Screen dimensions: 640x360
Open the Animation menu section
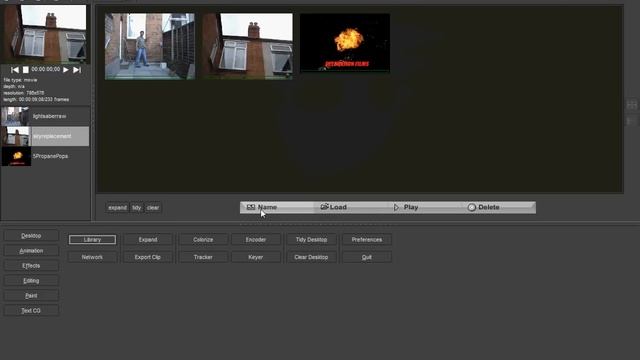[x=31, y=251]
